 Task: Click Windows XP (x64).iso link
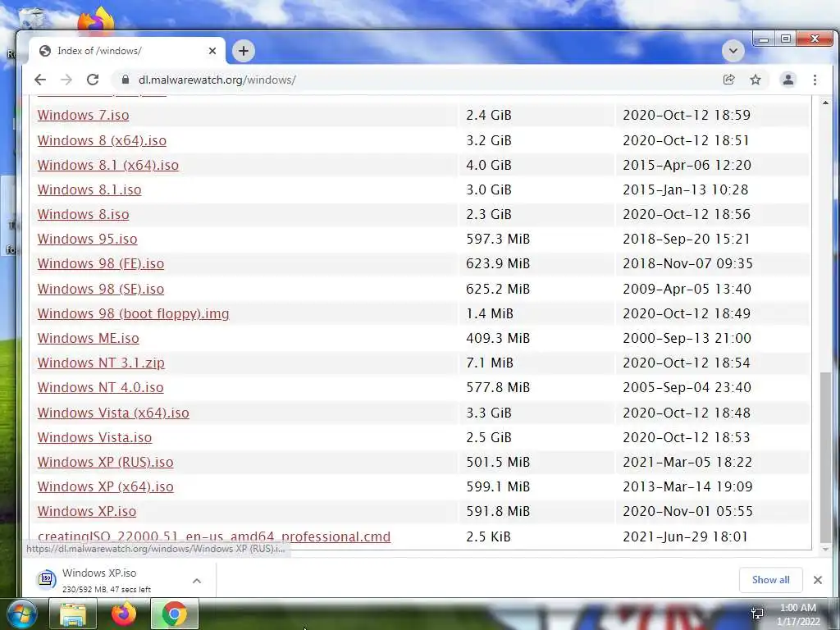(x=106, y=486)
